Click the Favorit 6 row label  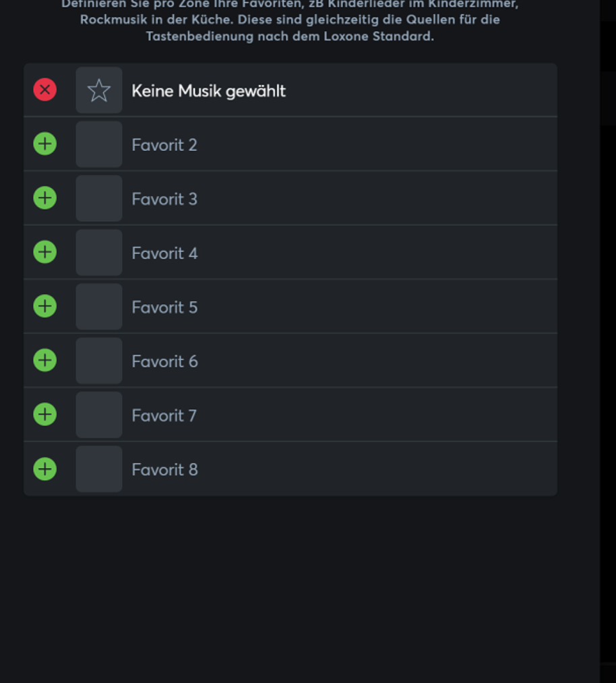pyautogui.click(x=164, y=361)
